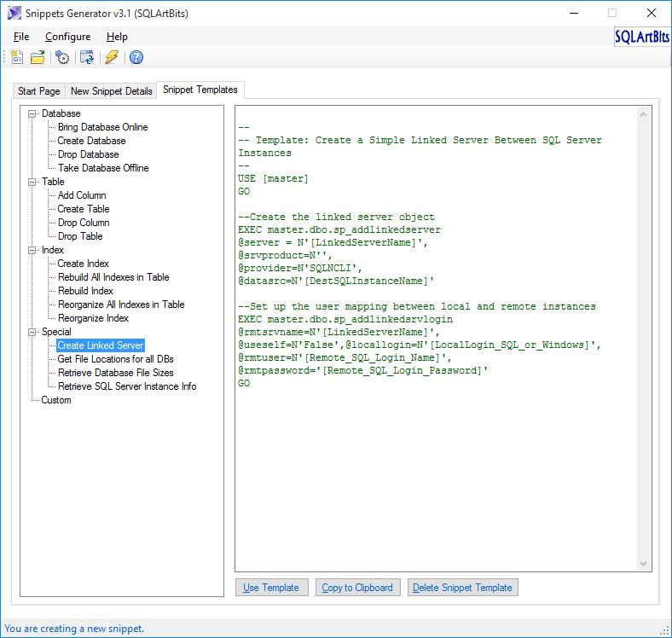Go to the Start Page tab
Viewport: 672px width, 638px height.
[39, 91]
